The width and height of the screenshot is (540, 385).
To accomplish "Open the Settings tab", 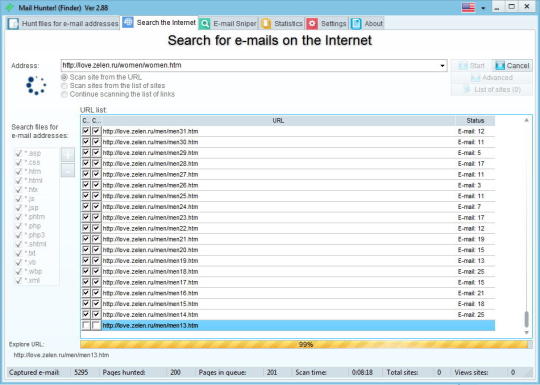I will [327, 23].
